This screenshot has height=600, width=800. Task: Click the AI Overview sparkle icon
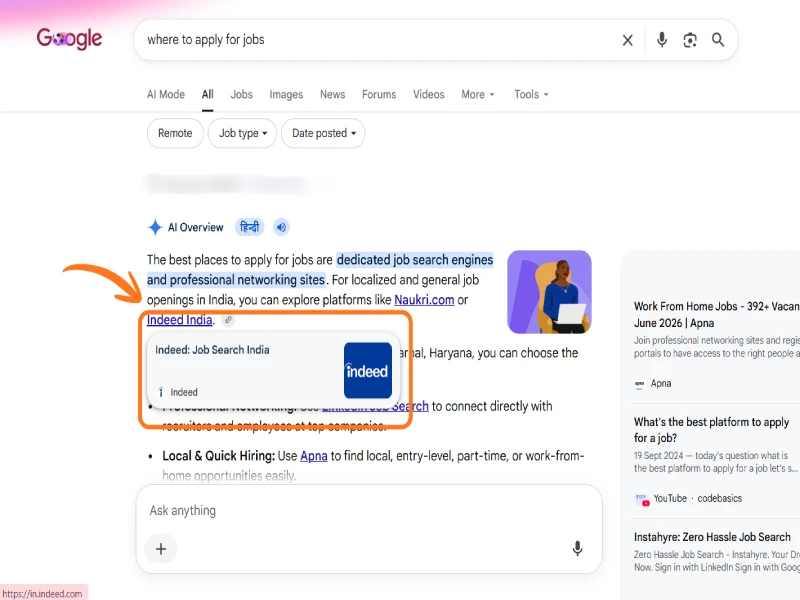click(155, 227)
